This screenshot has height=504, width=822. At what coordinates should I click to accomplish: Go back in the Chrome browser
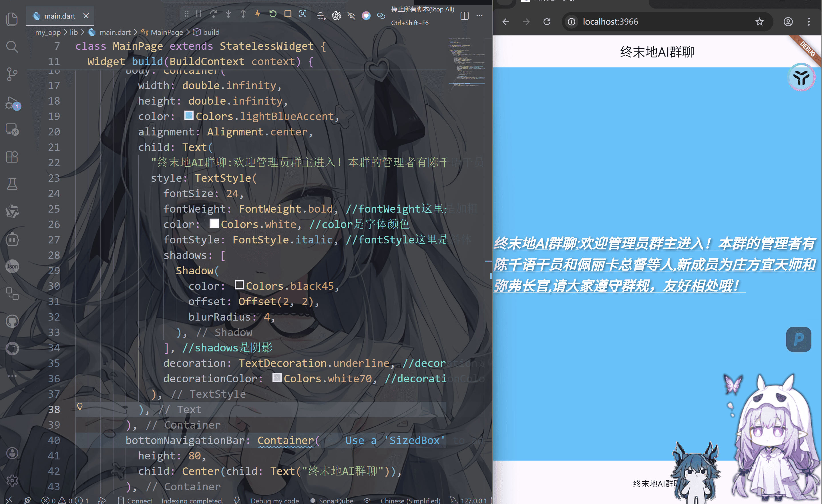(506, 22)
